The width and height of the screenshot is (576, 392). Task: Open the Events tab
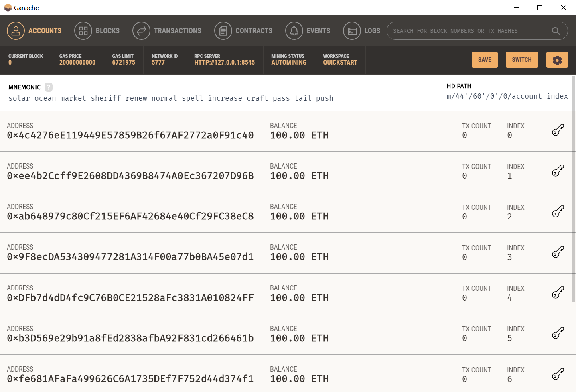click(x=308, y=31)
